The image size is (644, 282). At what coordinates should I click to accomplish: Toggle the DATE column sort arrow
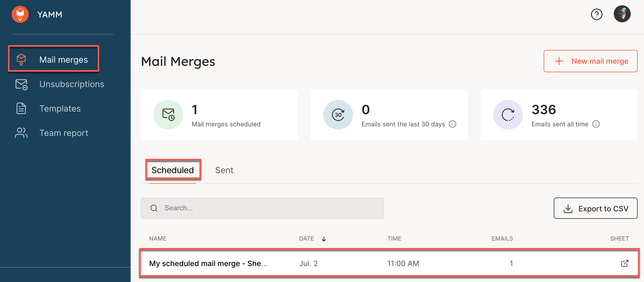[324, 239]
